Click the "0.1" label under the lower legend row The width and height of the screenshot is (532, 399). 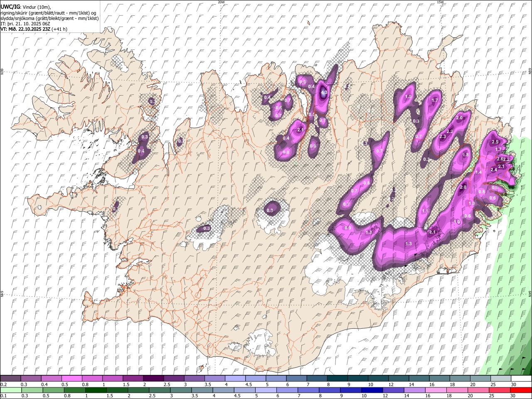click(4, 396)
